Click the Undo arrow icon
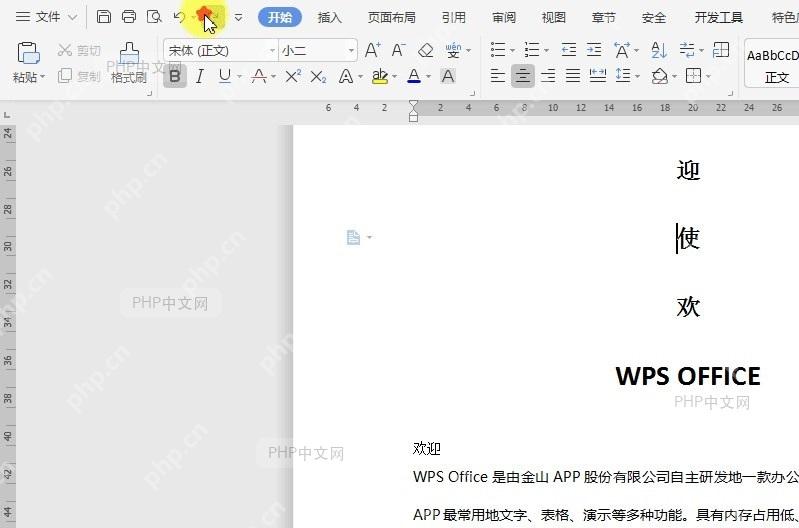 [x=179, y=17]
